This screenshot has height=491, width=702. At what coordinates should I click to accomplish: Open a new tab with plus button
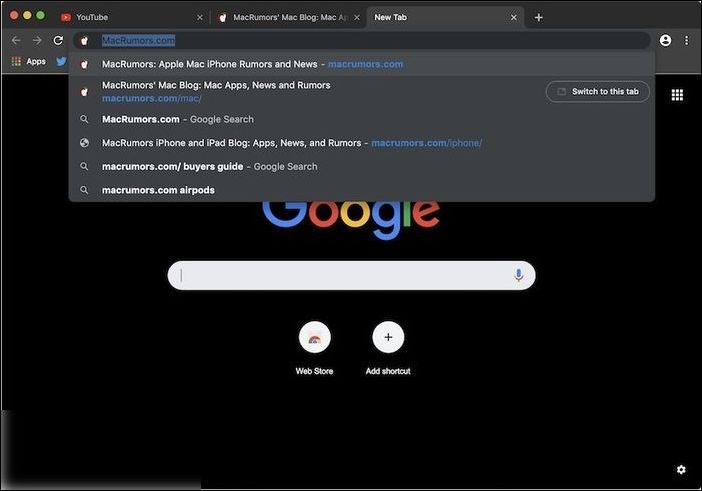click(x=538, y=17)
